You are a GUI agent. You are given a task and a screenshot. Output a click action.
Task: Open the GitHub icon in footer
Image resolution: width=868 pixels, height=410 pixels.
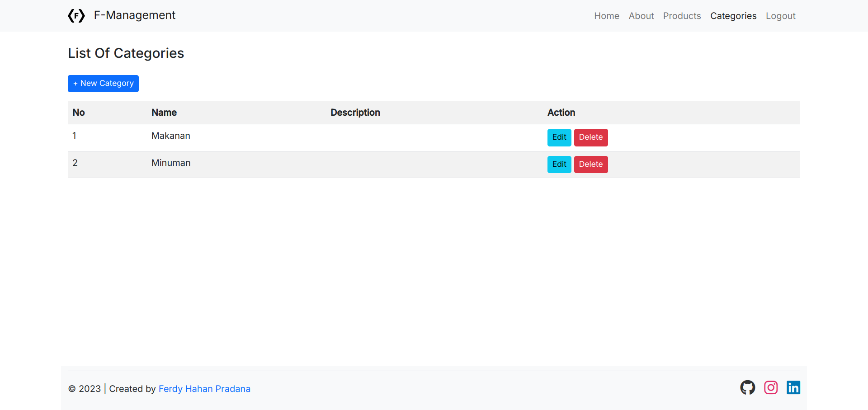747,387
